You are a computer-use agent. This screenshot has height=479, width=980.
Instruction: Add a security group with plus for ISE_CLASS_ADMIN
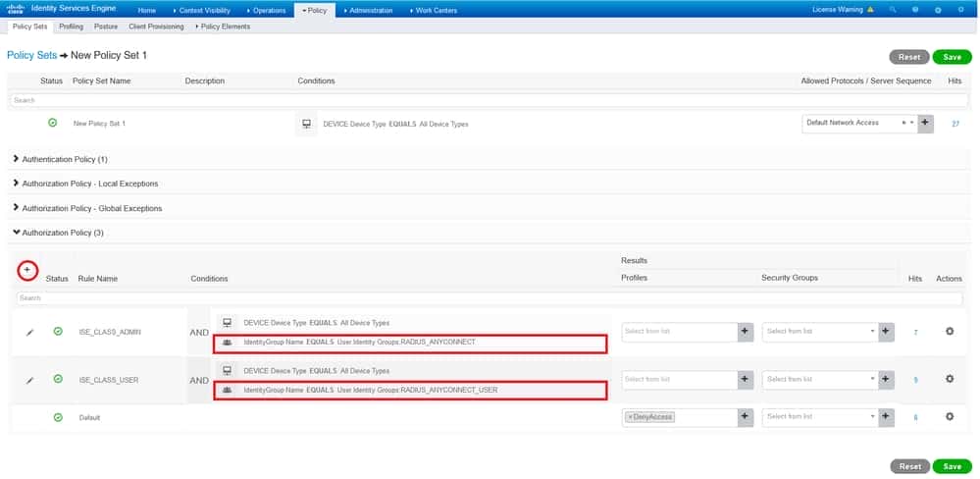pos(886,332)
